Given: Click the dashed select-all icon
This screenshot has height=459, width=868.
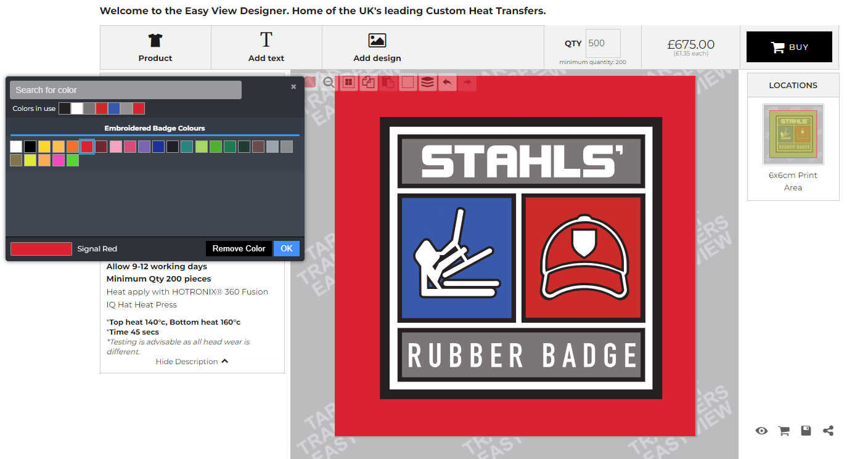Looking at the screenshot, I should (407, 82).
